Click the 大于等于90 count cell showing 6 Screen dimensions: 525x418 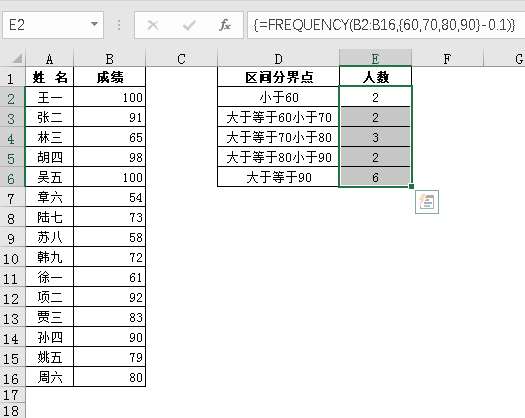375,177
